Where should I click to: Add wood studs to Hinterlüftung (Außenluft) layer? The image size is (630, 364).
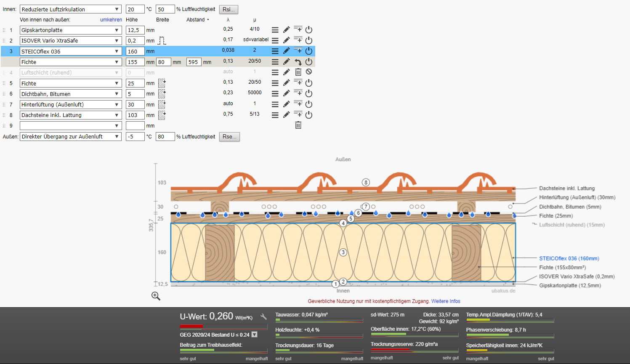point(162,104)
